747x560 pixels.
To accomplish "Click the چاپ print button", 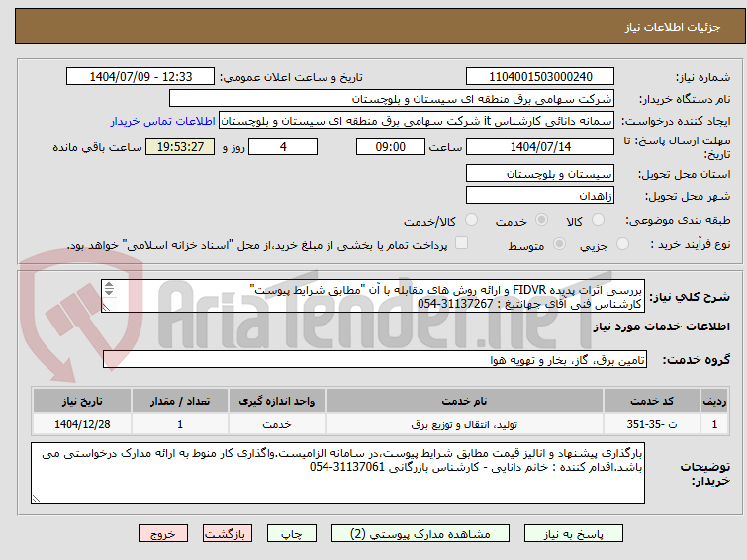I will click(292, 534).
